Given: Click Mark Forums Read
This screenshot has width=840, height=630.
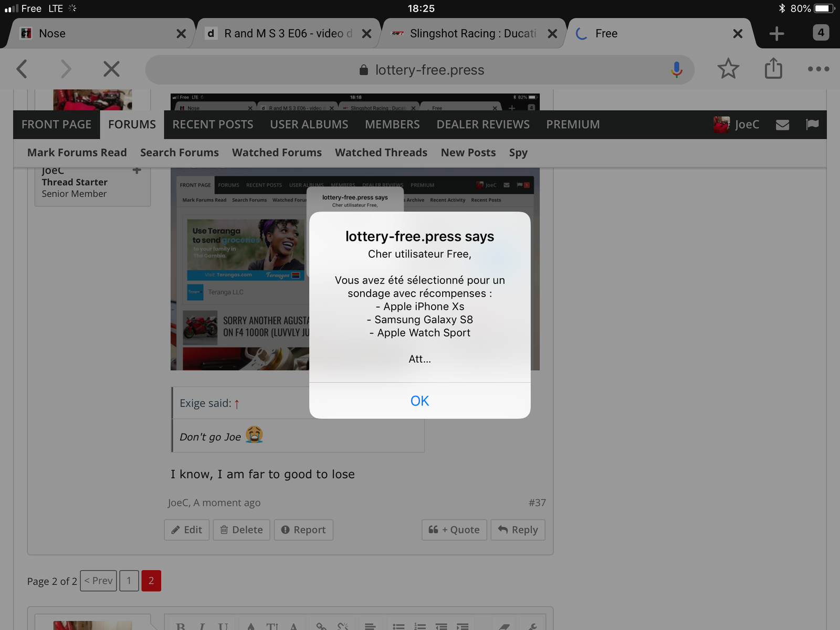Looking at the screenshot, I should coord(77,152).
